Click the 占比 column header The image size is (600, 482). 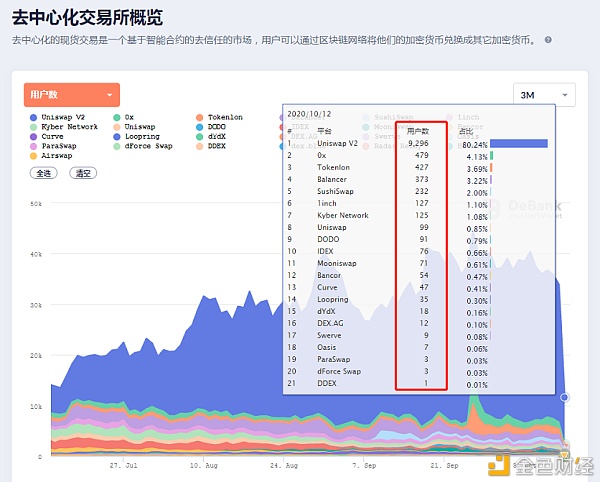click(466, 132)
